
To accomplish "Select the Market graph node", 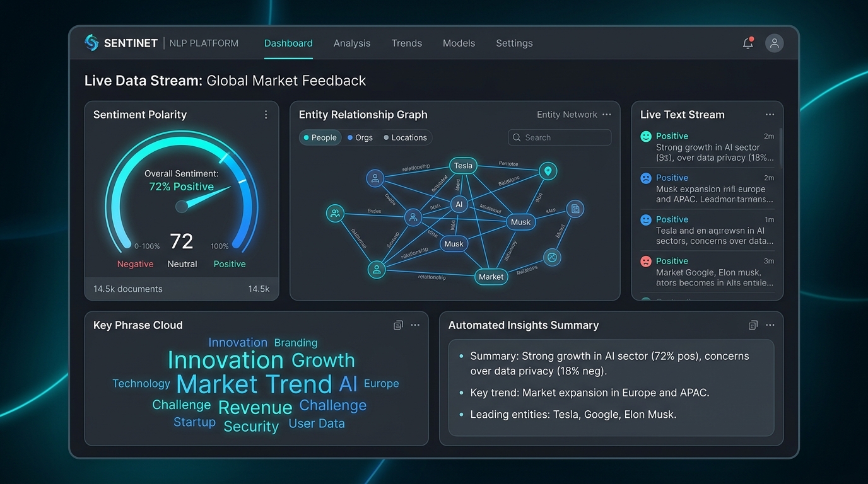I will (x=491, y=277).
